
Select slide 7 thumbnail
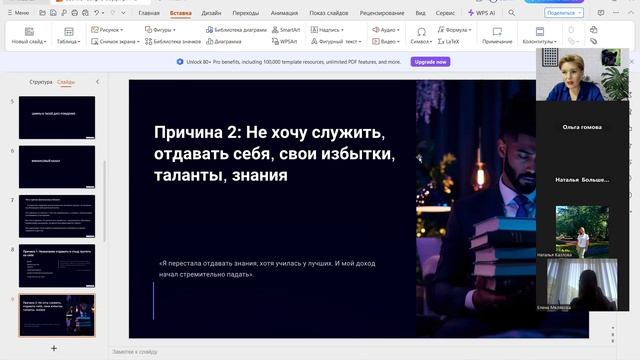click(57, 216)
